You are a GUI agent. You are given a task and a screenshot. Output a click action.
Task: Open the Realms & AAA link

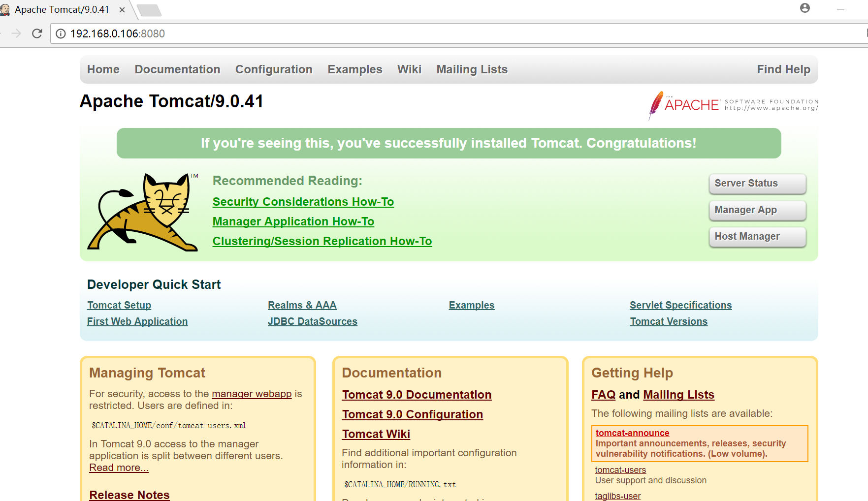coord(302,305)
